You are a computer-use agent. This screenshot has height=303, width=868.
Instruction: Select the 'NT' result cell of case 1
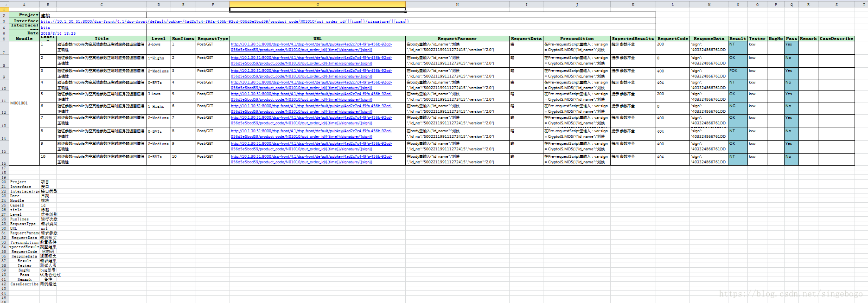coord(738,48)
